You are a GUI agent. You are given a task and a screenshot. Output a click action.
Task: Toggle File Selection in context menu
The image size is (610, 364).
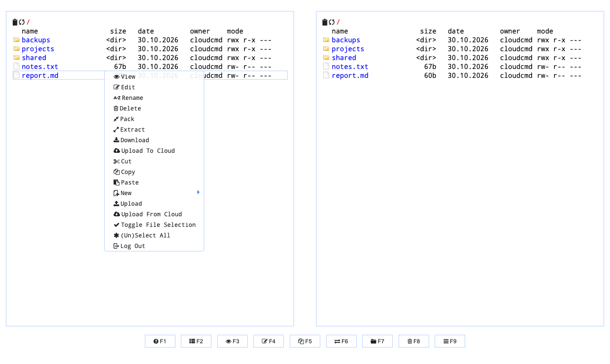154,225
